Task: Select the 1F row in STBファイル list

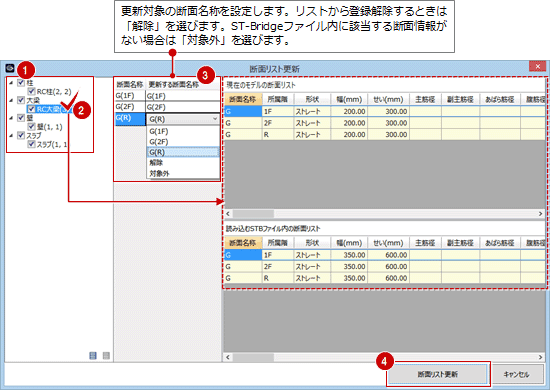Action: (385, 255)
